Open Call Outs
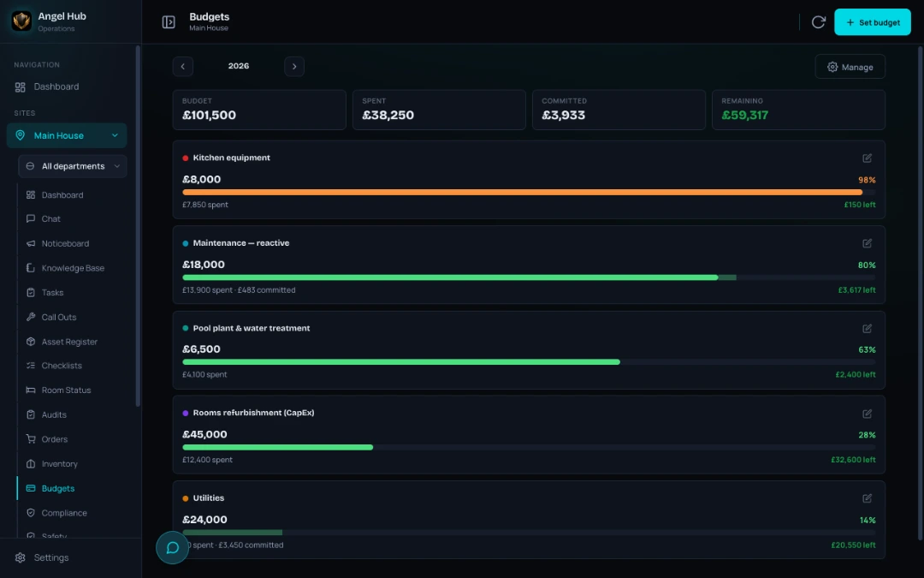This screenshot has width=924, height=578. tap(59, 318)
